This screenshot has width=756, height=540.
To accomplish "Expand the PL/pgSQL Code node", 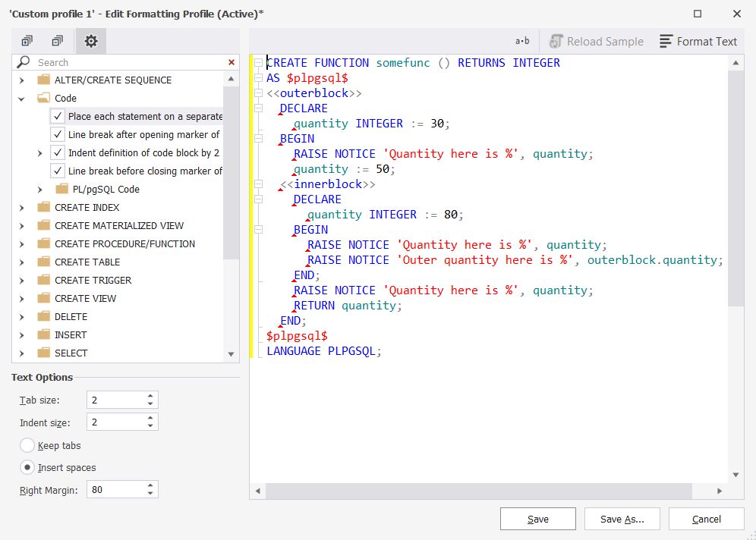I will pyautogui.click(x=40, y=190).
